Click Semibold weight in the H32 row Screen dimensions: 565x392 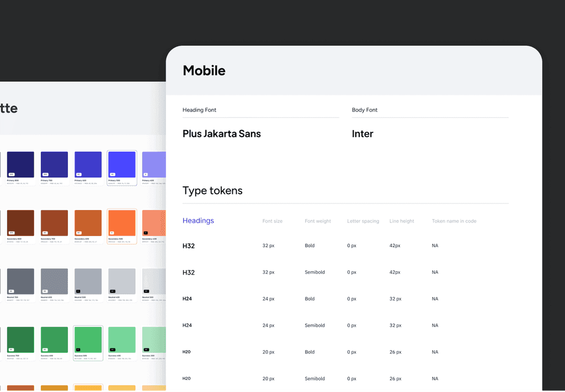(x=315, y=272)
